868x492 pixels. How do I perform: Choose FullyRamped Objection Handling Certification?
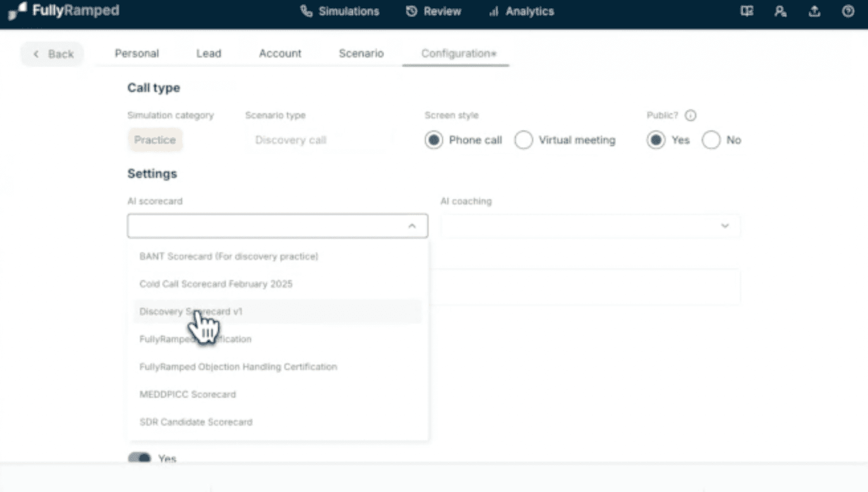click(277, 367)
